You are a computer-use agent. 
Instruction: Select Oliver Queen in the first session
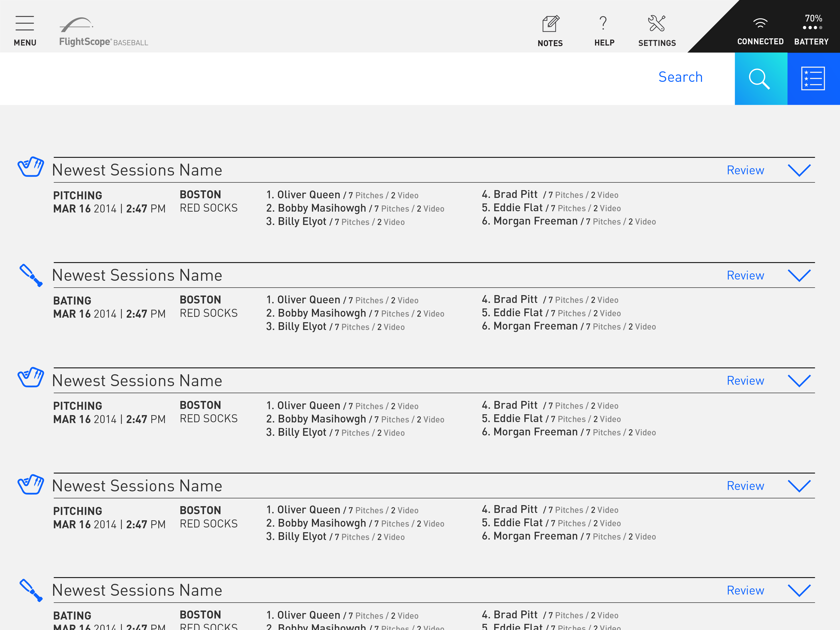(308, 195)
